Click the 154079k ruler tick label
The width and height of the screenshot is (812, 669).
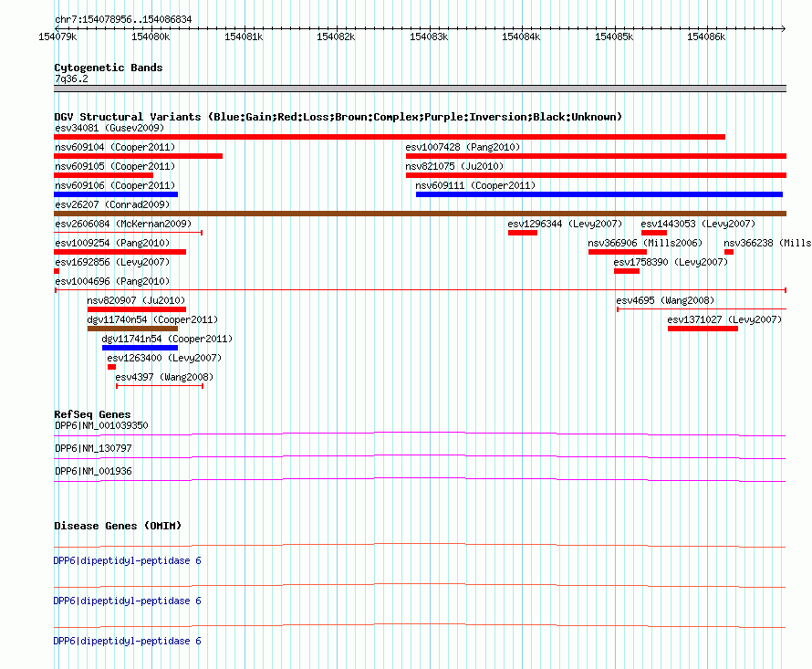tap(58, 37)
